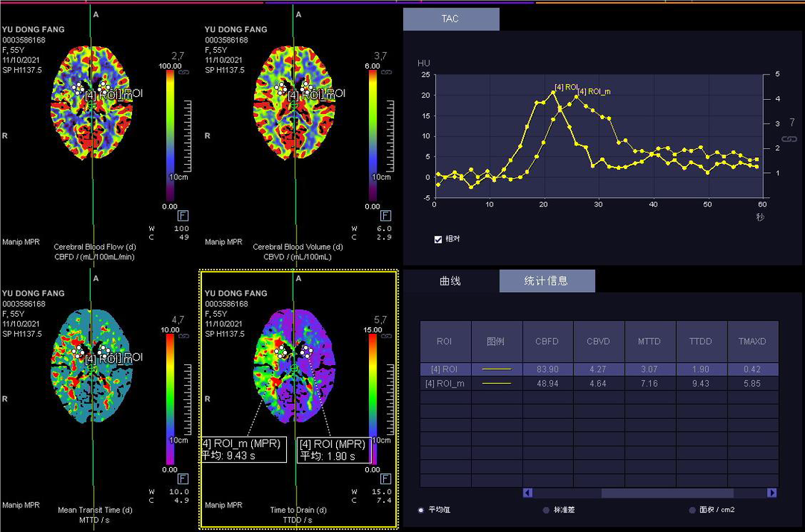
Task: Click the 48.94 CBFD cell
Action: (548, 384)
